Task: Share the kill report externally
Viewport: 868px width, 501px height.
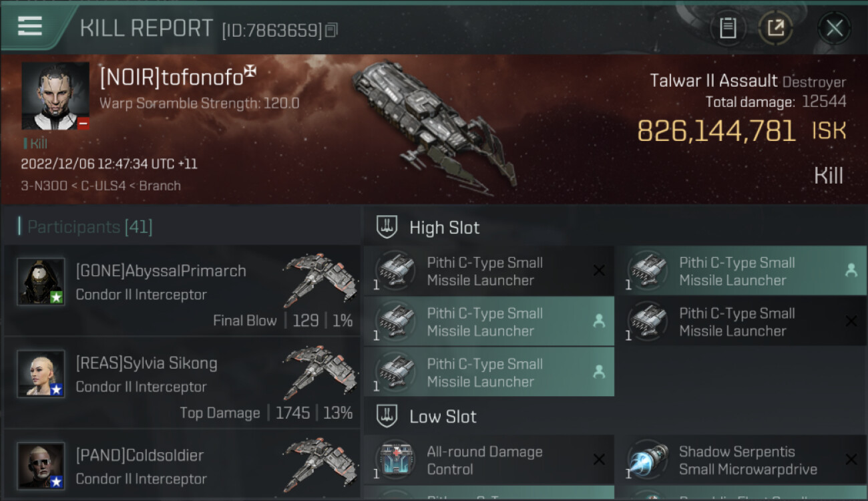Action: (776, 28)
